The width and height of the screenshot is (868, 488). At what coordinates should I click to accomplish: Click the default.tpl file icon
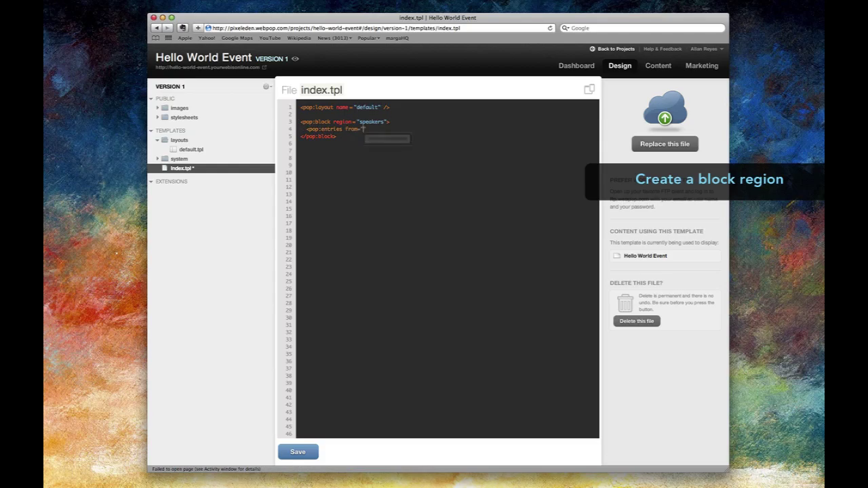click(174, 149)
